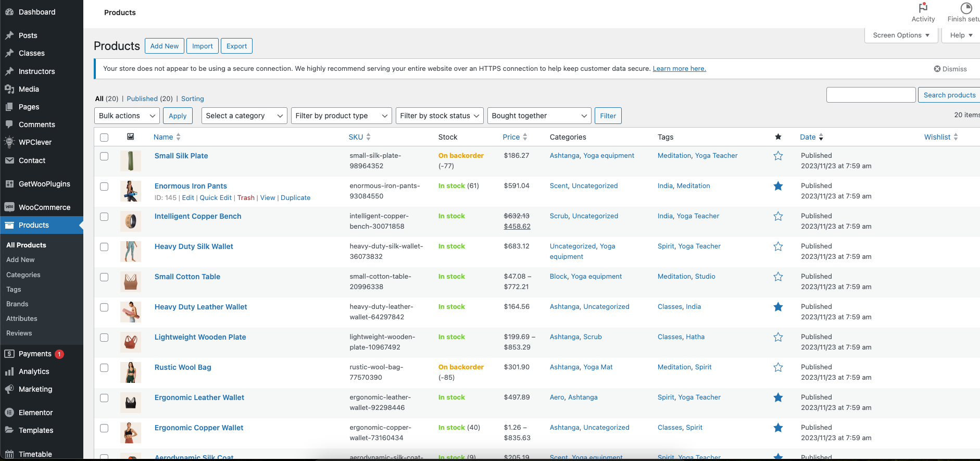Viewport: 980px width, 461px height.
Task: Click the Export button
Action: pos(236,46)
